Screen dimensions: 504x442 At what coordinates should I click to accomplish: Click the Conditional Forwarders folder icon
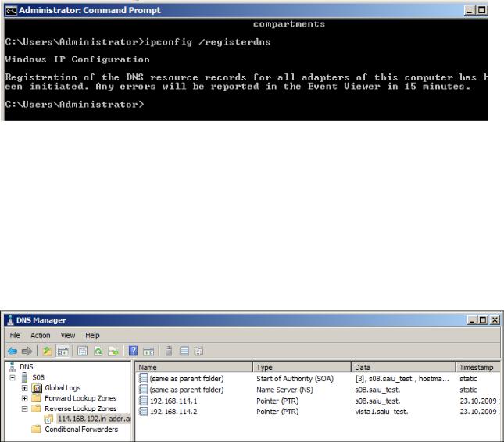[x=36, y=430]
